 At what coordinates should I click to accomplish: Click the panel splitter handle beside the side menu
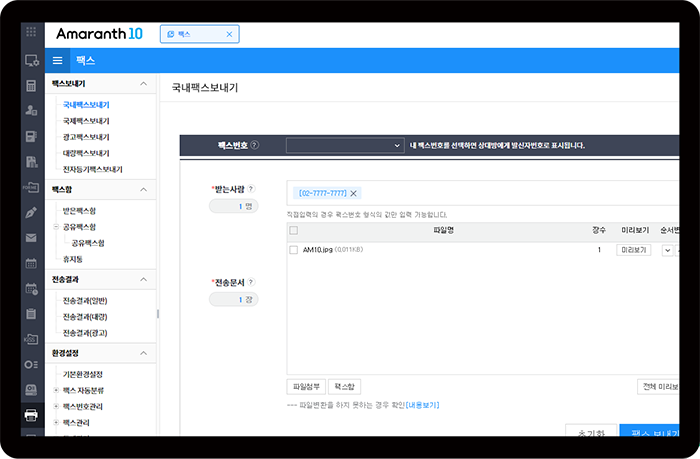coord(158,314)
